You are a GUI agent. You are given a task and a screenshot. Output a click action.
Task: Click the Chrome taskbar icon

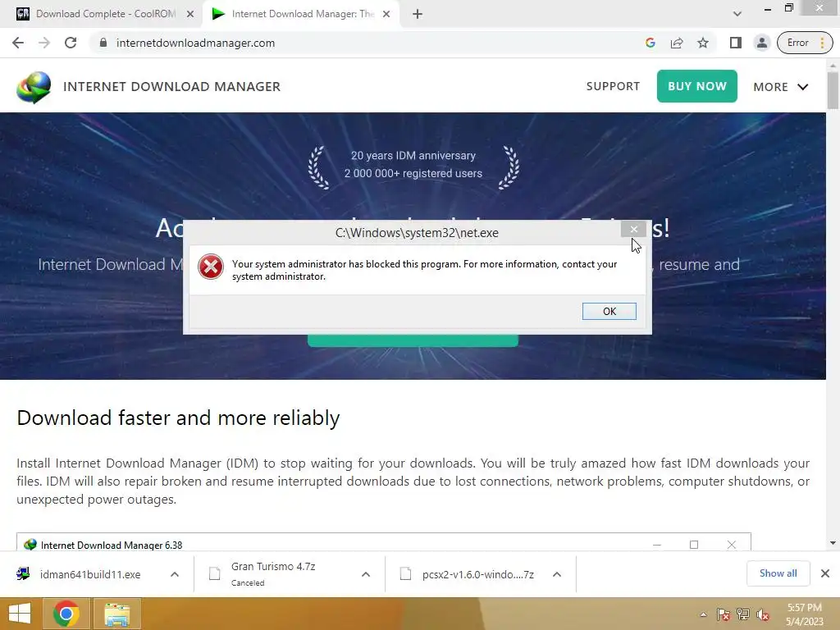coord(66,614)
